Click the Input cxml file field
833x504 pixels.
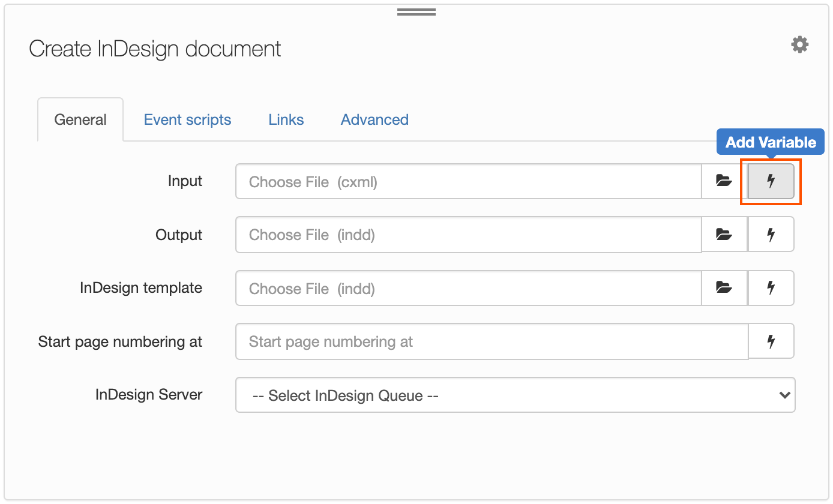click(469, 181)
